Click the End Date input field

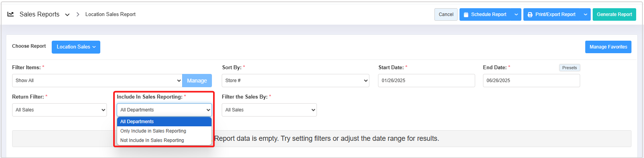pyautogui.click(x=531, y=81)
